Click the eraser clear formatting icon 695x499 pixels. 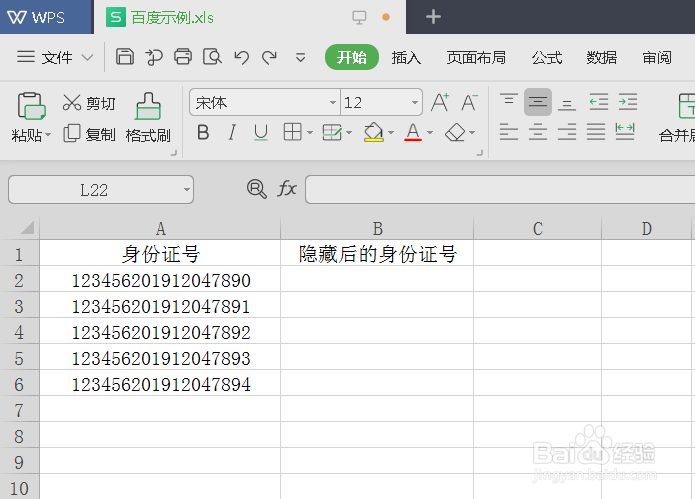click(x=455, y=132)
